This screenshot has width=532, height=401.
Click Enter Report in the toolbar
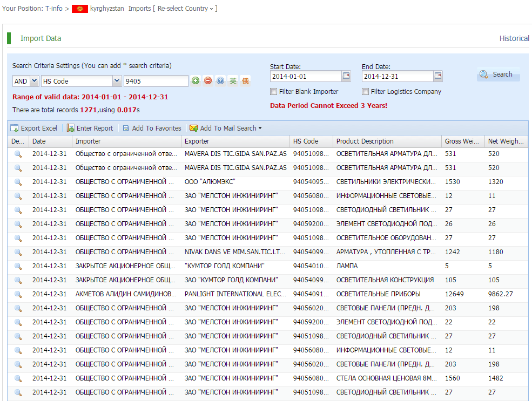pyautogui.click(x=90, y=128)
